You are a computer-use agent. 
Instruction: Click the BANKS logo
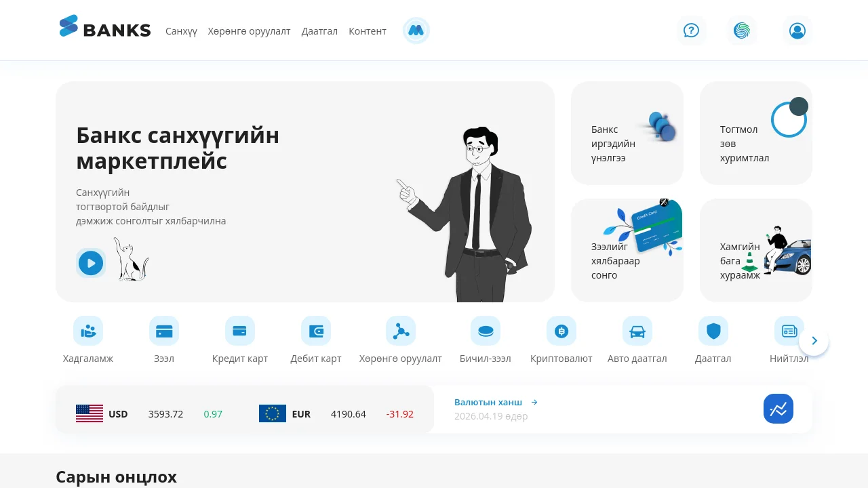tap(105, 28)
